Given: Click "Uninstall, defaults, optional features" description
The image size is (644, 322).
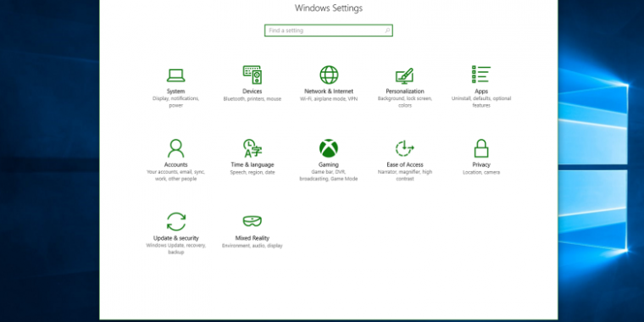Looking at the screenshot, I should [481, 102].
